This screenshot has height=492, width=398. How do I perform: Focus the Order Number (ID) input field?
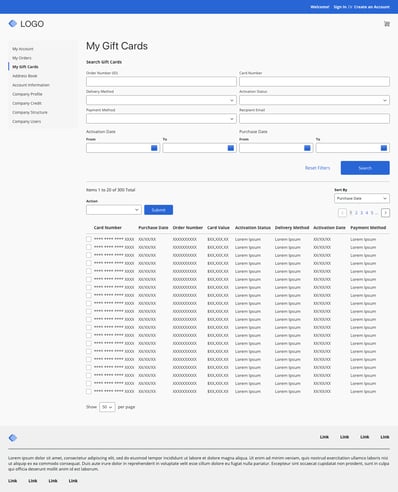click(x=161, y=82)
